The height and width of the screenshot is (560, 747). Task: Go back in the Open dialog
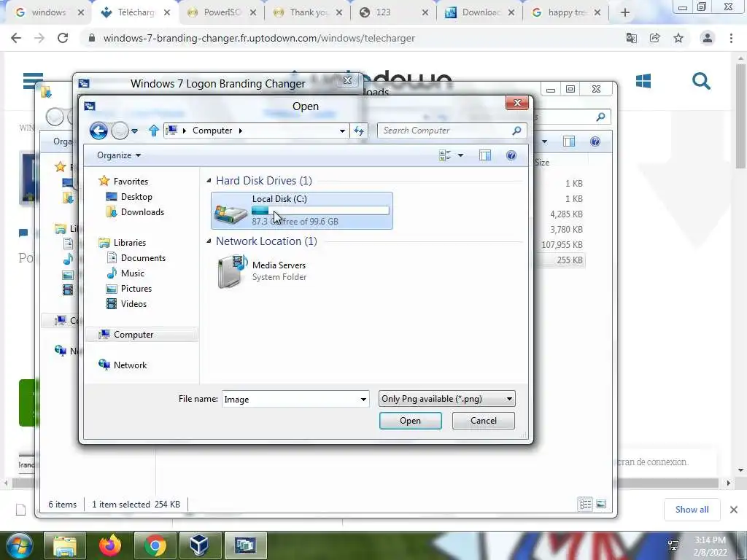point(98,131)
